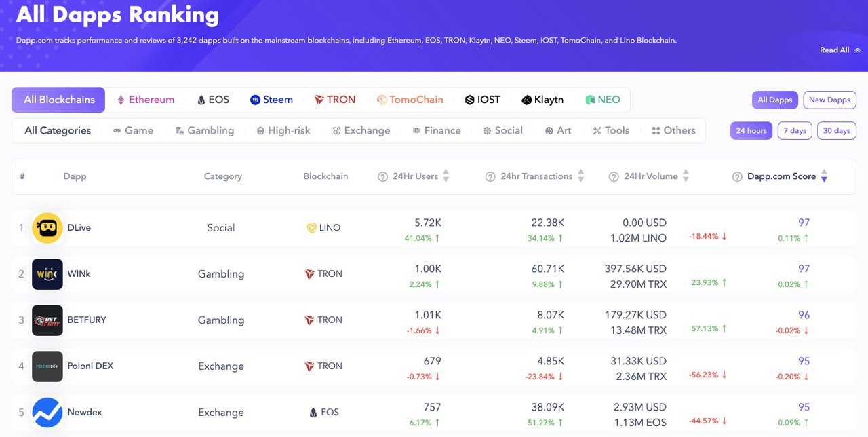Filter by TomoChain blockchain

(410, 100)
